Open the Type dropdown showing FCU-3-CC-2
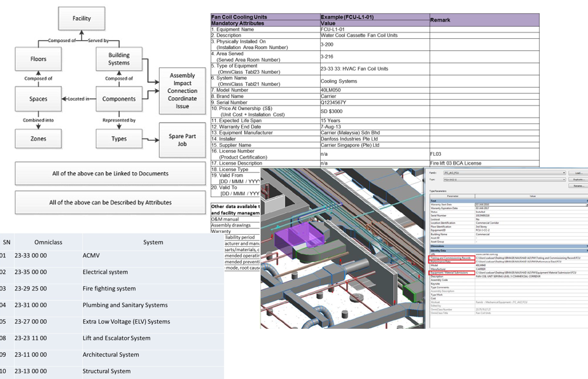 (x=564, y=180)
